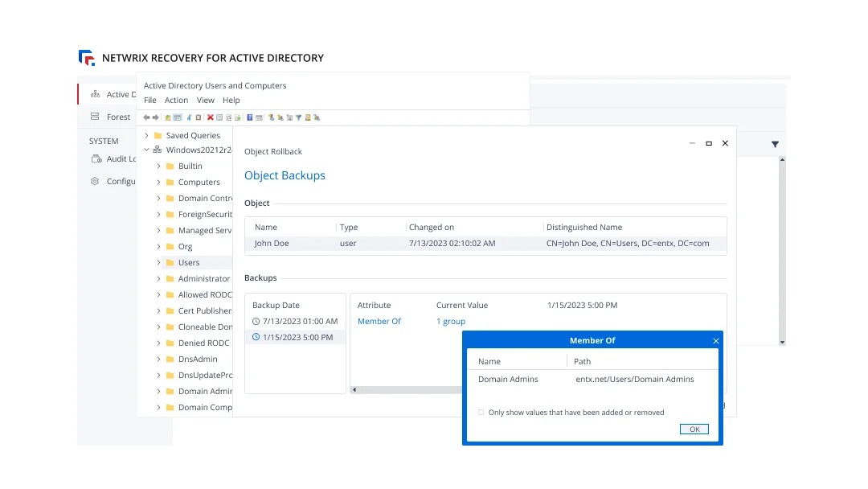Click the horizontal scrollbar left arrow in Backups

[x=354, y=390]
